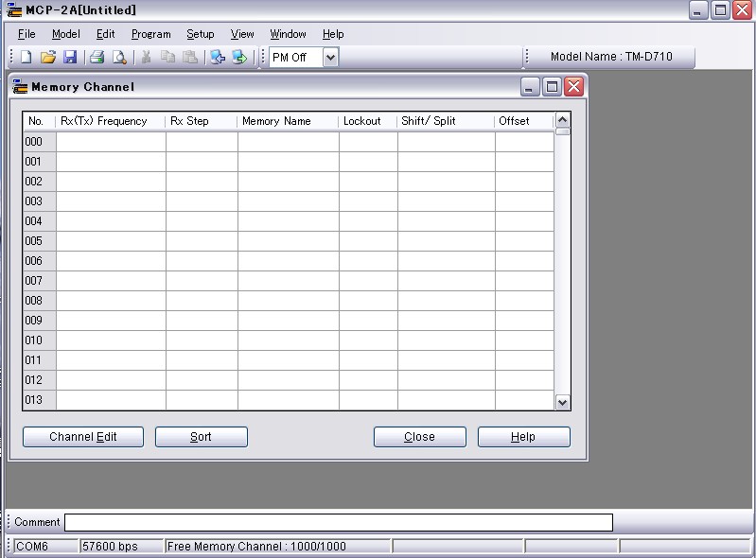Click the Comment input field
The image size is (756, 558).
point(339,522)
